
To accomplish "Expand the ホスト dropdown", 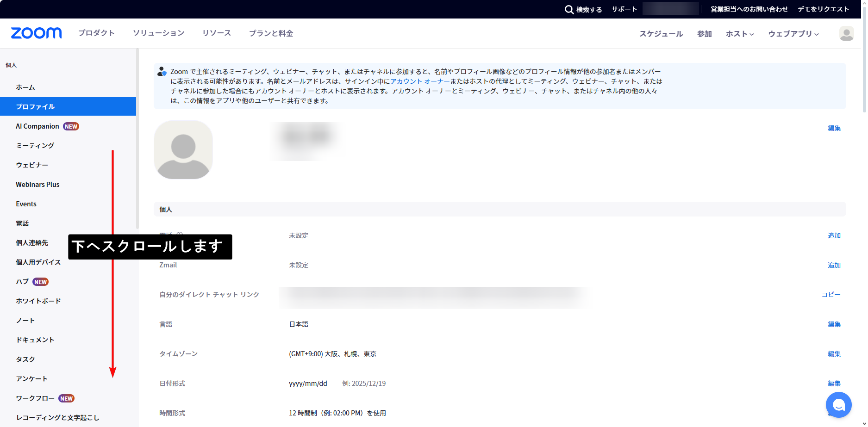I will point(740,34).
